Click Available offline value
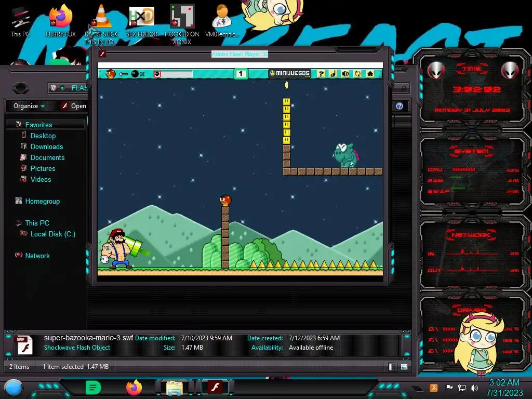This screenshot has height=399, width=532. click(311, 348)
